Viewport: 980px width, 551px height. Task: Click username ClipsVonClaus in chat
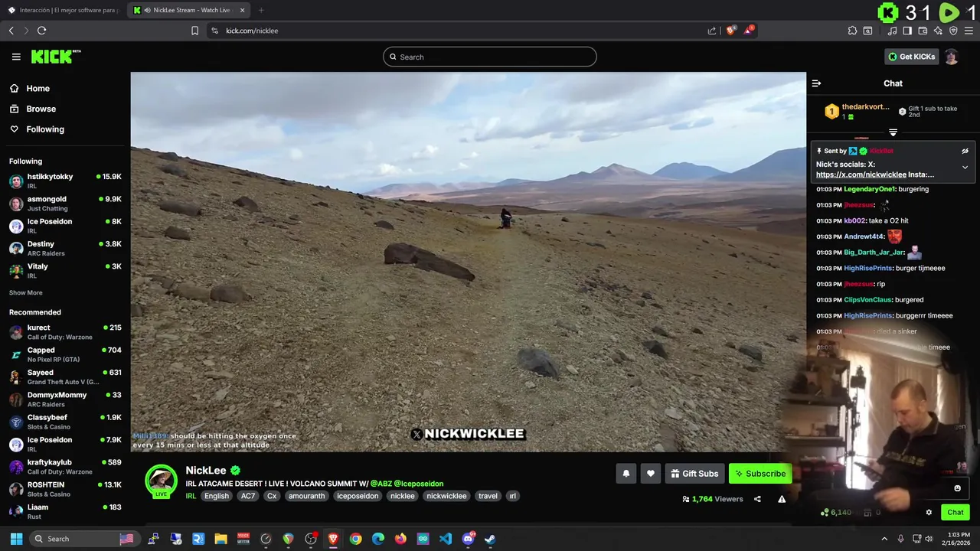pos(867,300)
